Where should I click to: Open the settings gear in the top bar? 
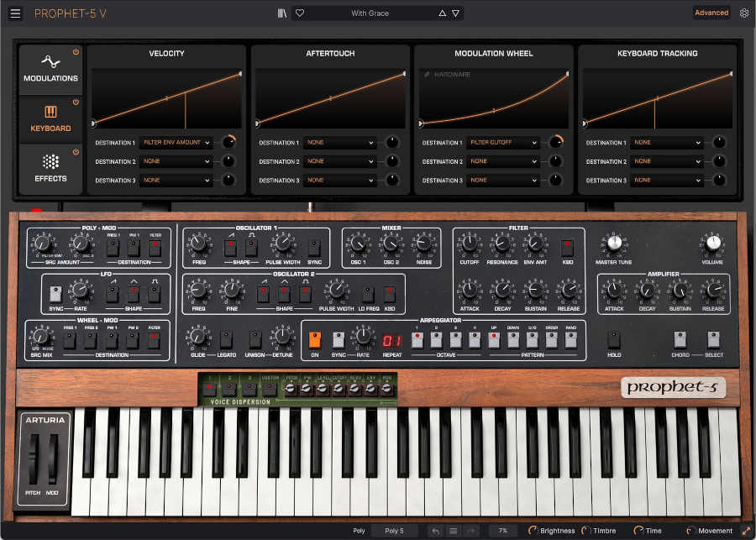744,13
